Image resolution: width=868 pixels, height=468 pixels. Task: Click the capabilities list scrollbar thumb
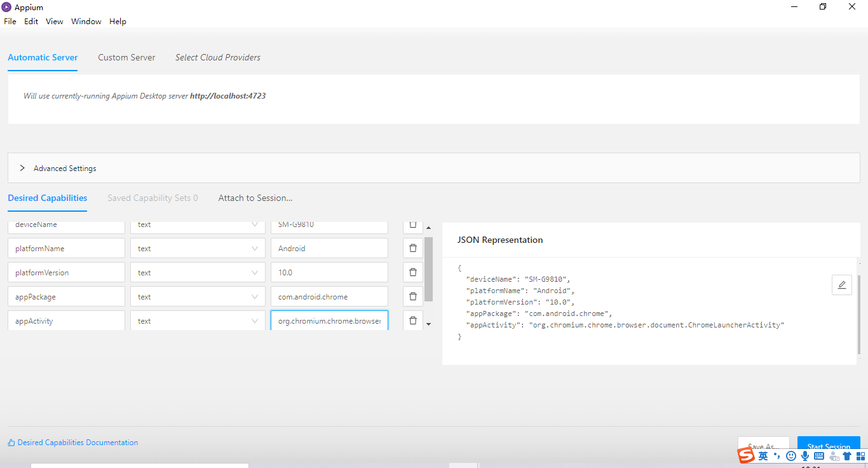pyautogui.click(x=428, y=268)
